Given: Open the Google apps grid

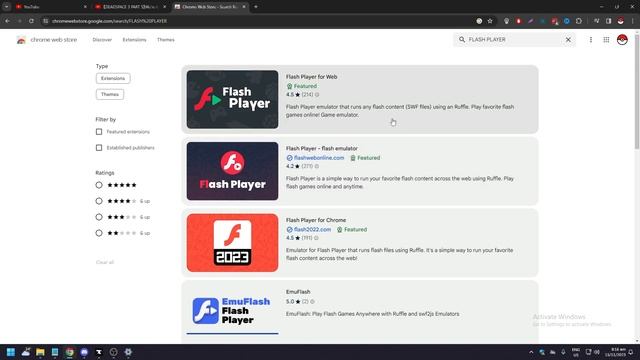Looking at the screenshot, I should click(606, 40).
